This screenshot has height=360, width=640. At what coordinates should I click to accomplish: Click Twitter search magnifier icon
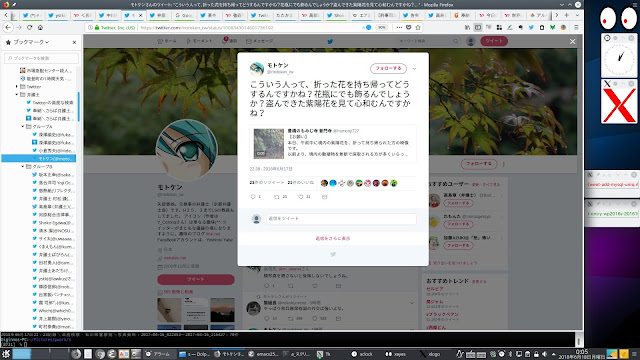(x=456, y=41)
